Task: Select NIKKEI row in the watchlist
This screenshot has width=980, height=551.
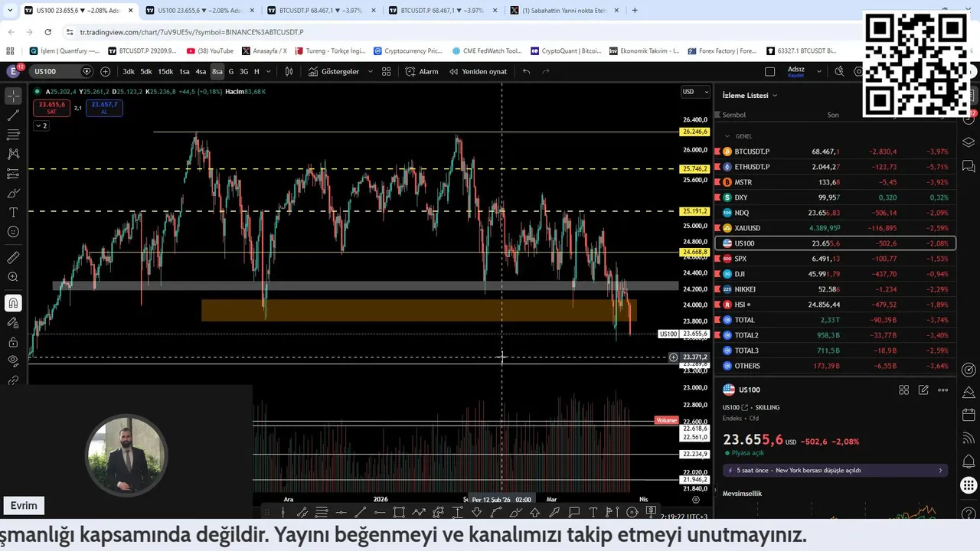Action: (x=835, y=289)
